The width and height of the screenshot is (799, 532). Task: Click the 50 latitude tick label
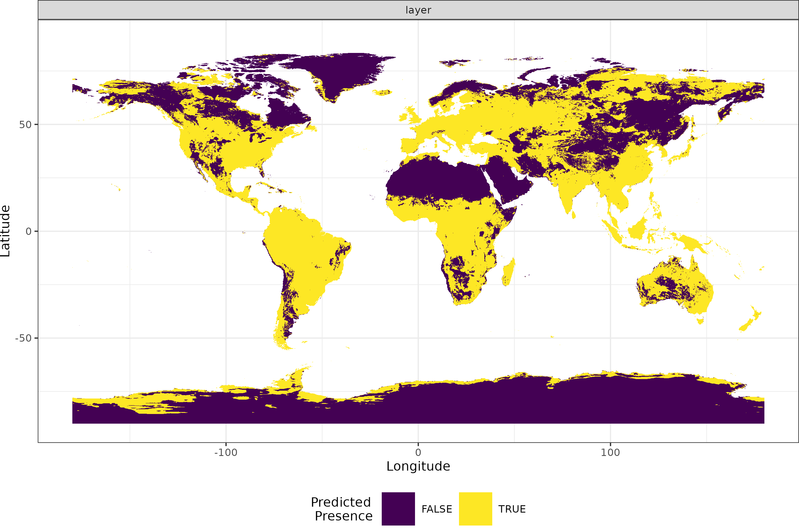25,124
